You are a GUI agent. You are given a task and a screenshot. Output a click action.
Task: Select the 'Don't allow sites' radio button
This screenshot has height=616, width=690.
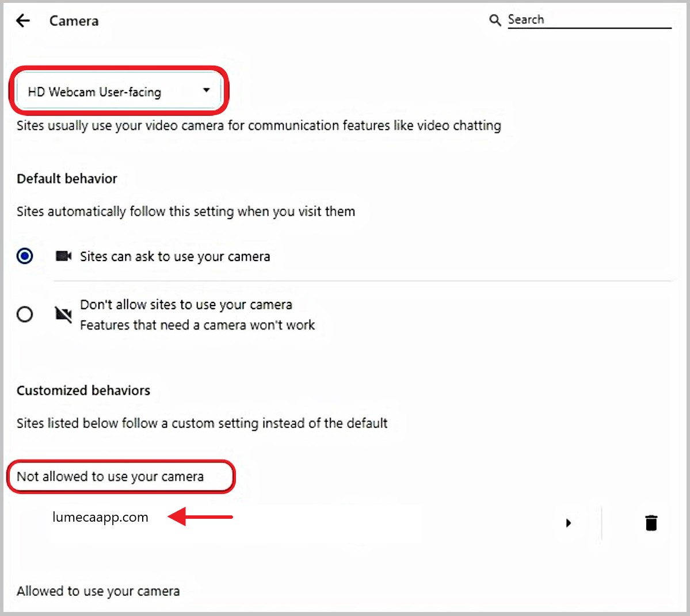(x=25, y=315)
